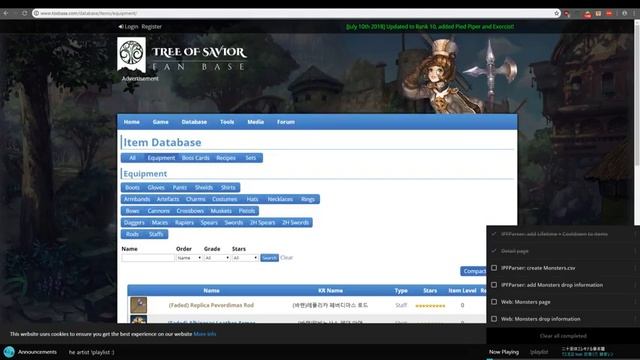Uncheck the completed 'Detail page' task
Screen dimensions: 640x360
point(494,251)
